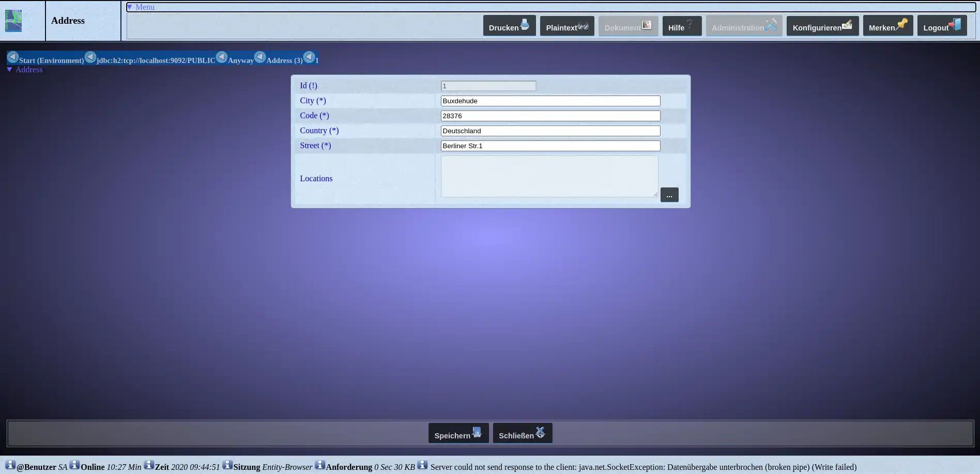Viewport: 980px width, 474px height.
Task: Click the Country (*) label
Action: (x=319, y=131)
